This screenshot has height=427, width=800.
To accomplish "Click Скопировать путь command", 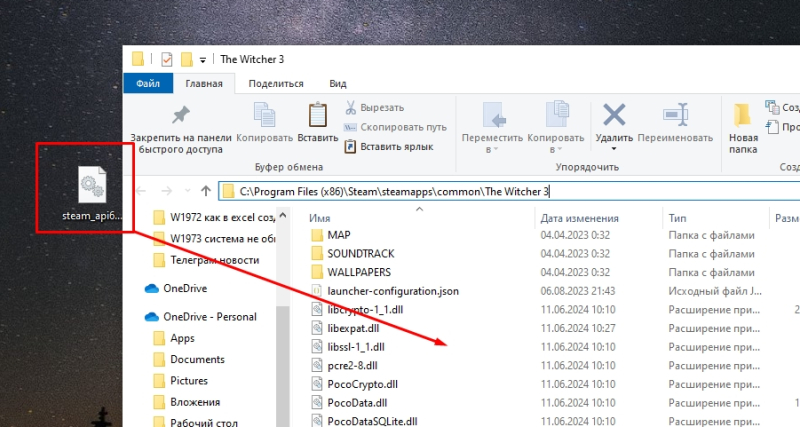I will coord(395,127).
